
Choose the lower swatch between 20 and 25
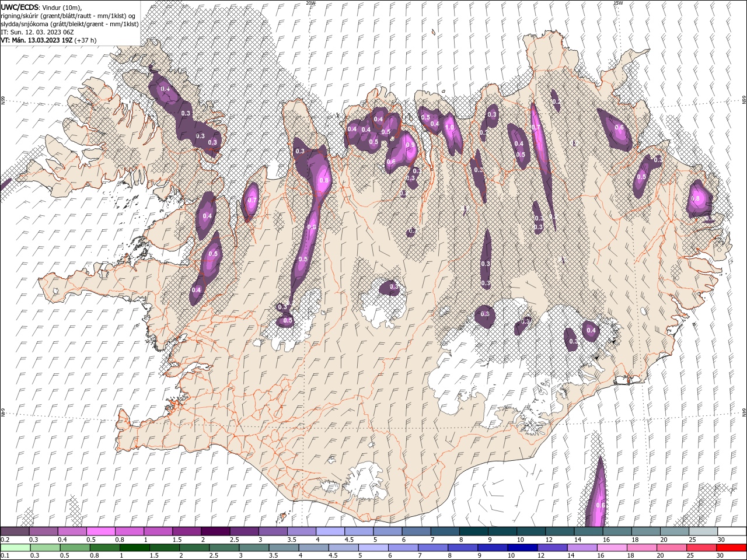[672, 548]
